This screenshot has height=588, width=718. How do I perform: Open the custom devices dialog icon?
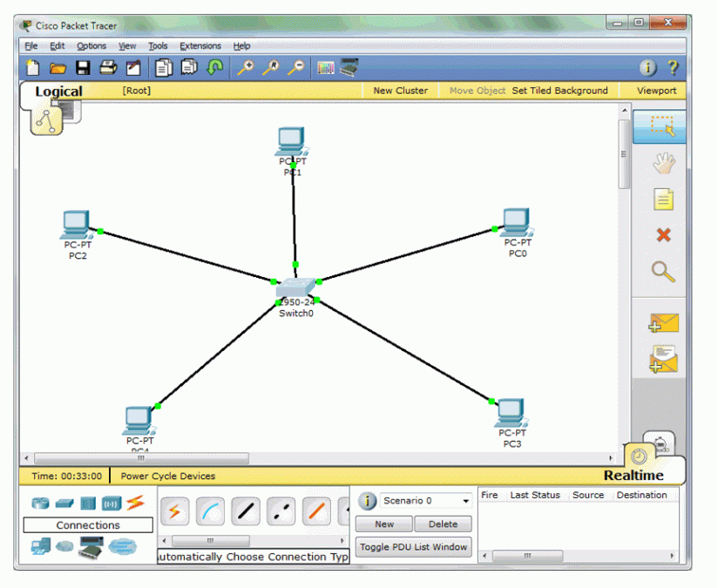pyautogui.click(x=349, y=67)
